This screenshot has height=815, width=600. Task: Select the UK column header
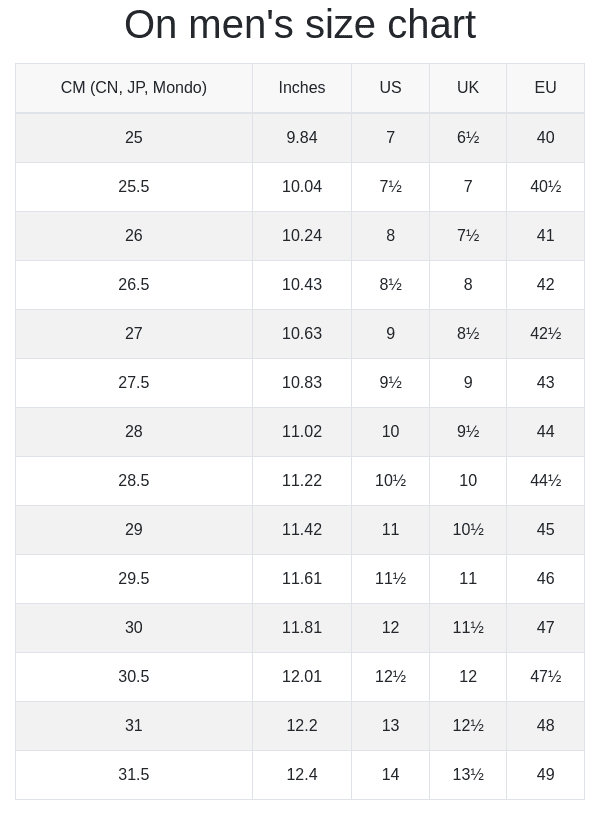(468, 88)
